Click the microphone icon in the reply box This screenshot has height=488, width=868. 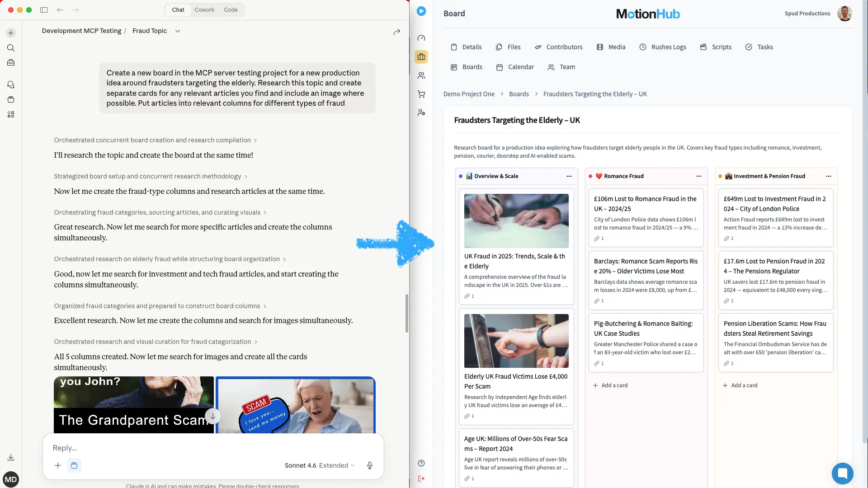[369, 465]
